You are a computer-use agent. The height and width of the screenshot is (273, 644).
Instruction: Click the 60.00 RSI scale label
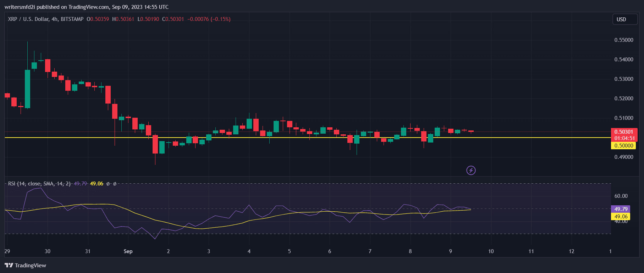(x=621, y=196)
